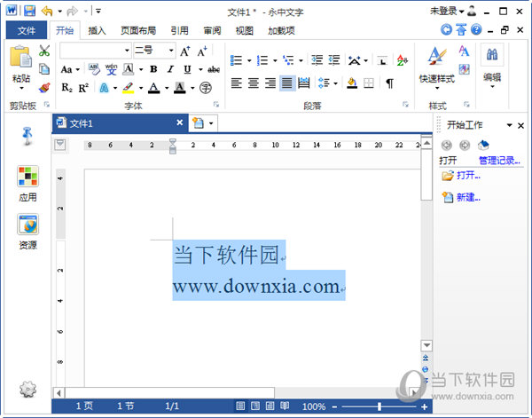The width and height of the screenshot is (532, 418).
Task: Increase font size with the grow font icon
Action: [x=185, y=51]
